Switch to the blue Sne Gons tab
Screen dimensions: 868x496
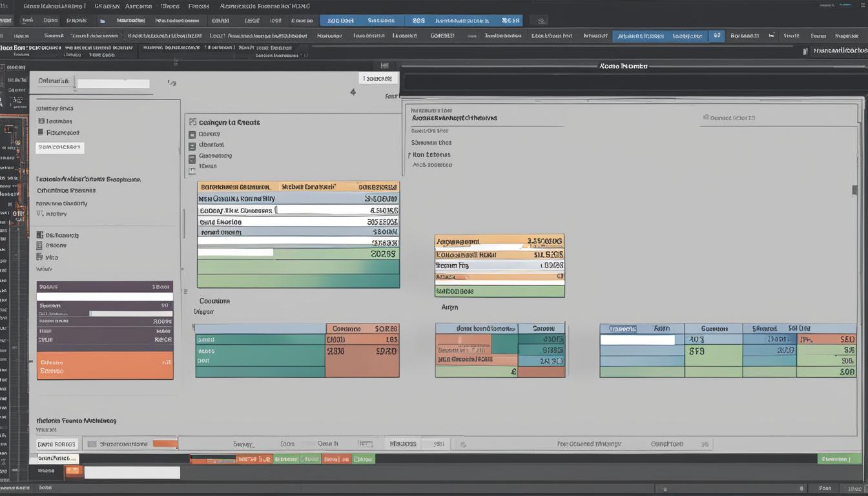click(x=381, y=21)
